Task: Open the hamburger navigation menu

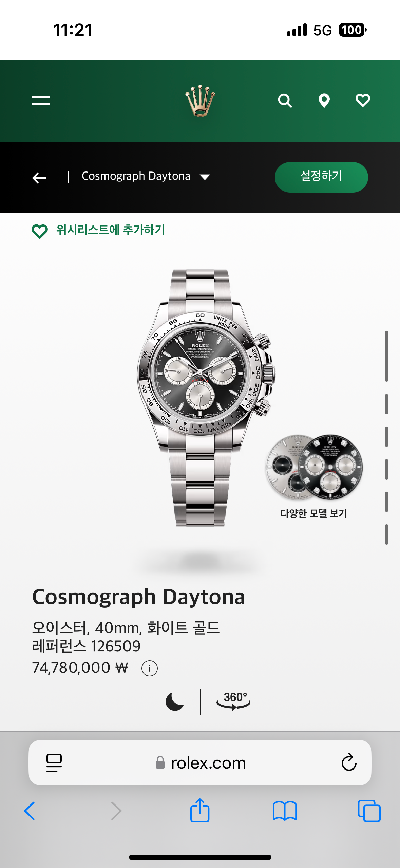Action: [41, 100]
